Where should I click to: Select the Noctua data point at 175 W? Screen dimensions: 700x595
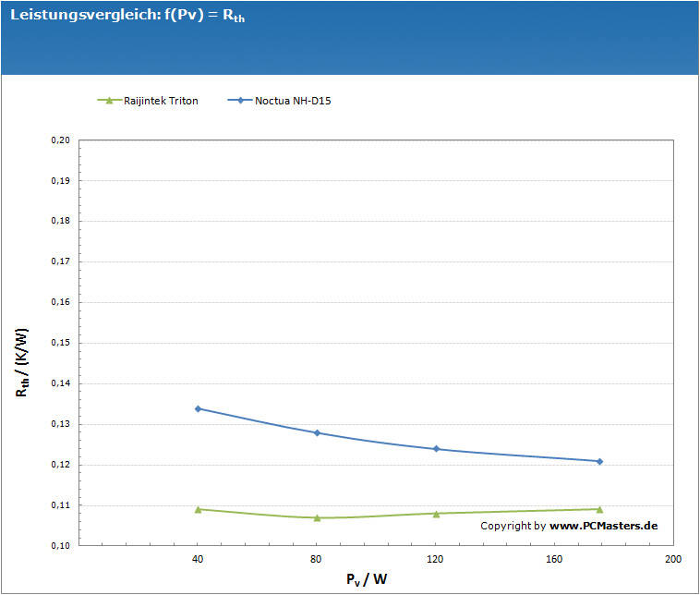[x=599, y=461]
